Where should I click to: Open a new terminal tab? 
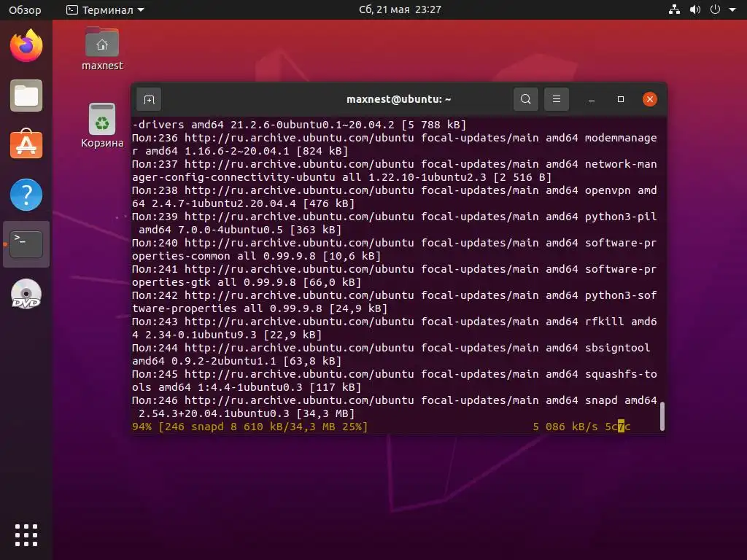tap(149, 99)
